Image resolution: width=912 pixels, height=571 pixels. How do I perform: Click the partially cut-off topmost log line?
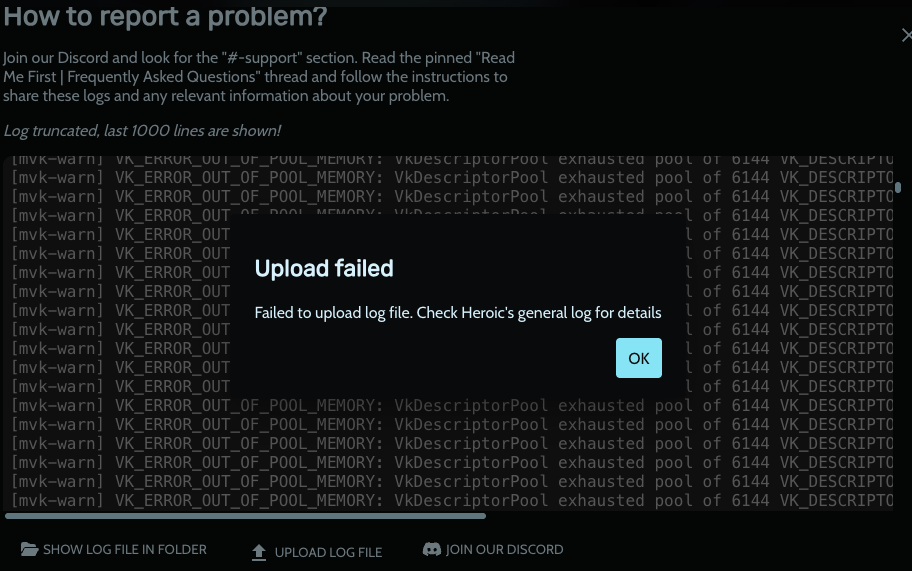pos(452,159)
